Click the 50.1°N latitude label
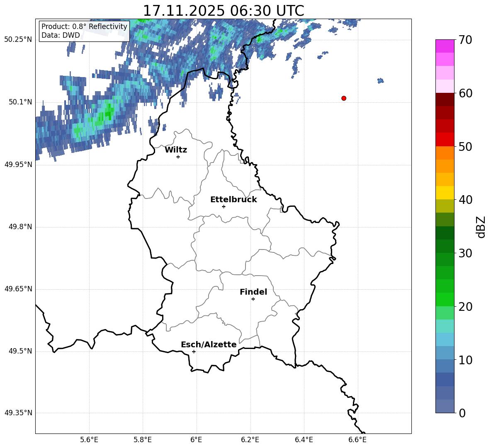The height and width of the screenshot is (448, 491). click(x=20, y=102)
